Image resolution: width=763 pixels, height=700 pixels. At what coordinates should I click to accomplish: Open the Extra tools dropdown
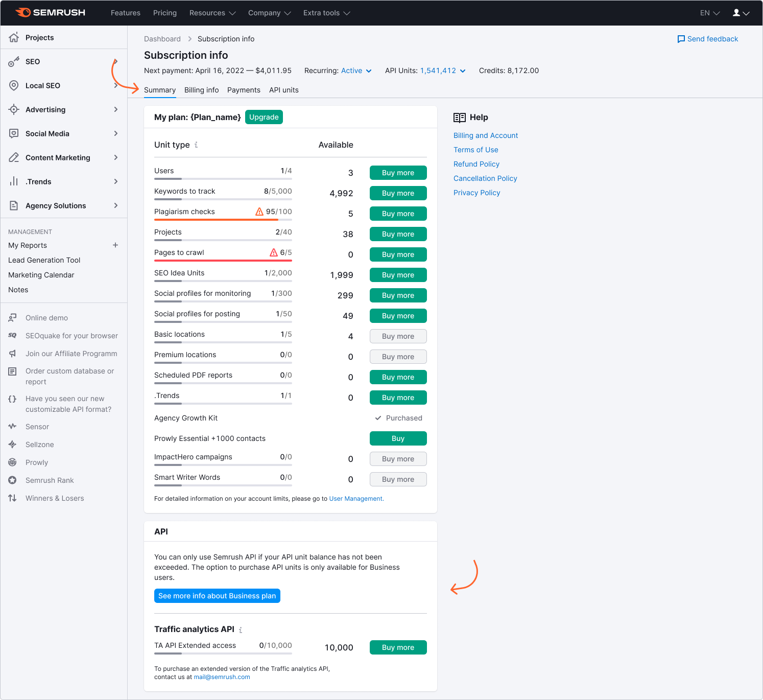[327, 13]
